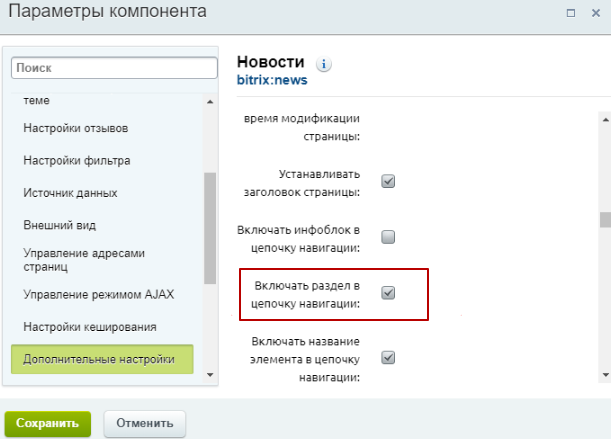Go to Источник данных section
Viewport: 611px width, 439px height.
(x=70, y=192)
